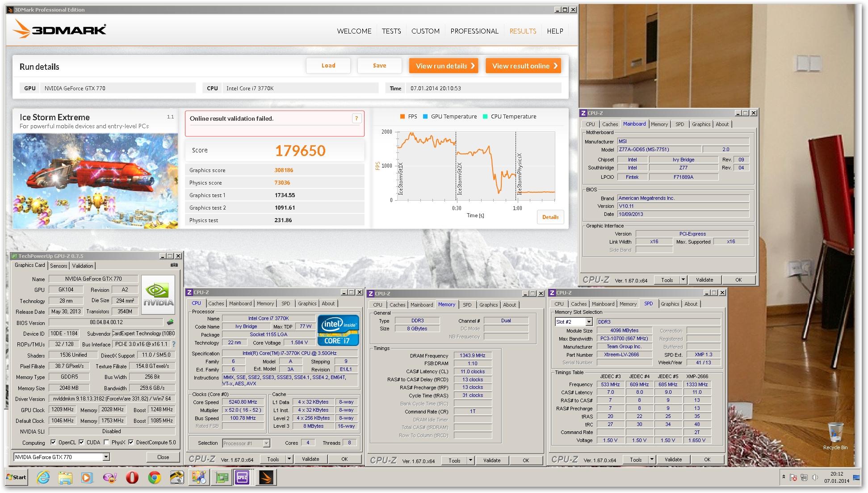This screenshot has height=493, width=868.
Task: Click the network tray icon
Action: (x=804, y=478)
